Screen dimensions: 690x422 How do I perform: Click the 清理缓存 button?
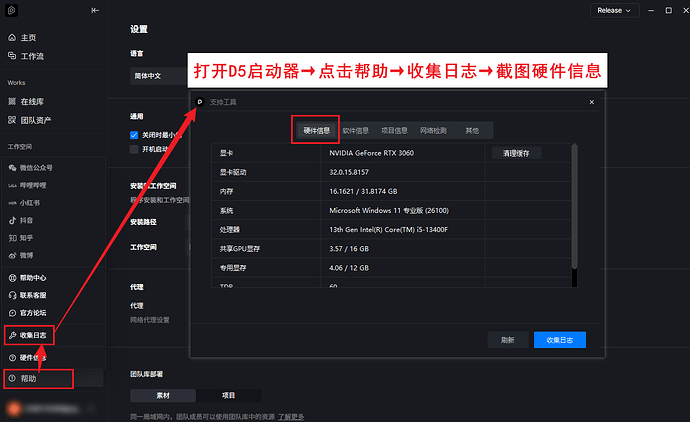click(522, 153)
